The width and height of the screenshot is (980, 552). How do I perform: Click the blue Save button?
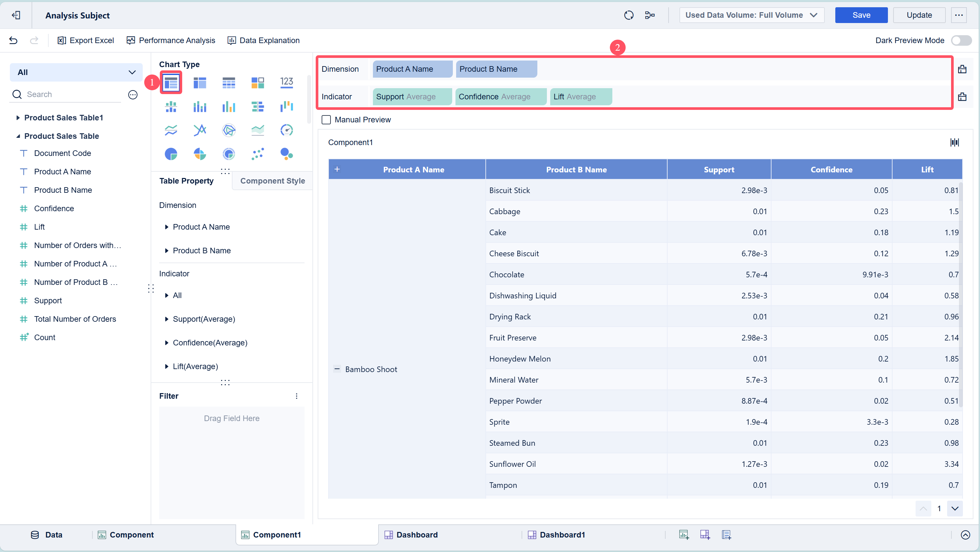[861, 15]
